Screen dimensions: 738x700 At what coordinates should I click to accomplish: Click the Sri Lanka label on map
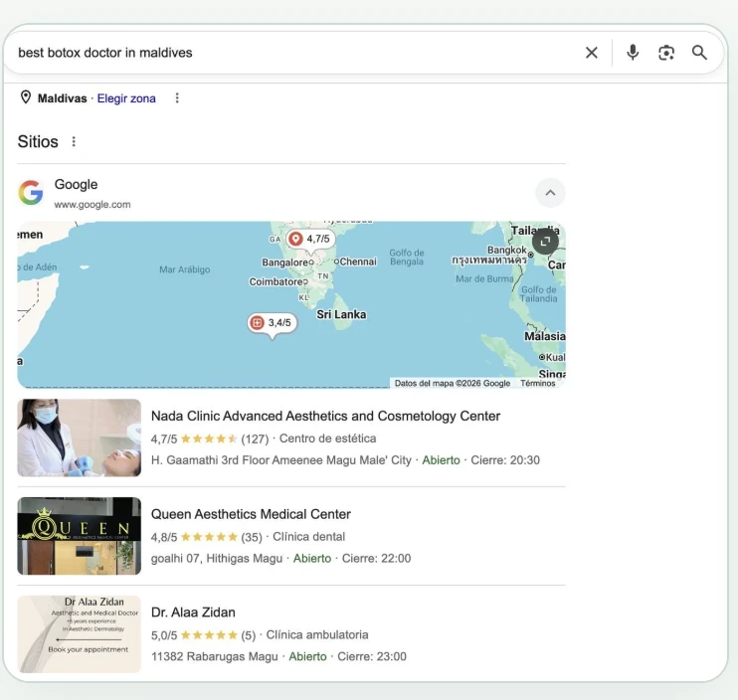[341, 314]
